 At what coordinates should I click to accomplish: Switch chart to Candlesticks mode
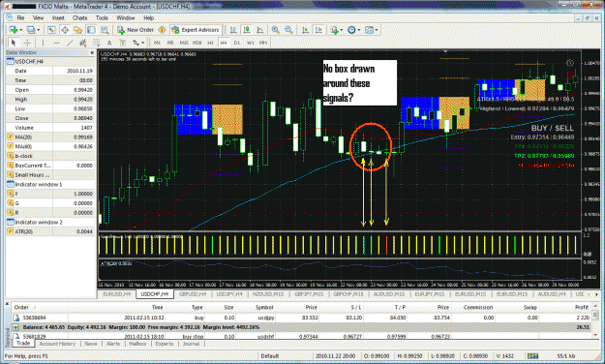click(x=247, y=30)
